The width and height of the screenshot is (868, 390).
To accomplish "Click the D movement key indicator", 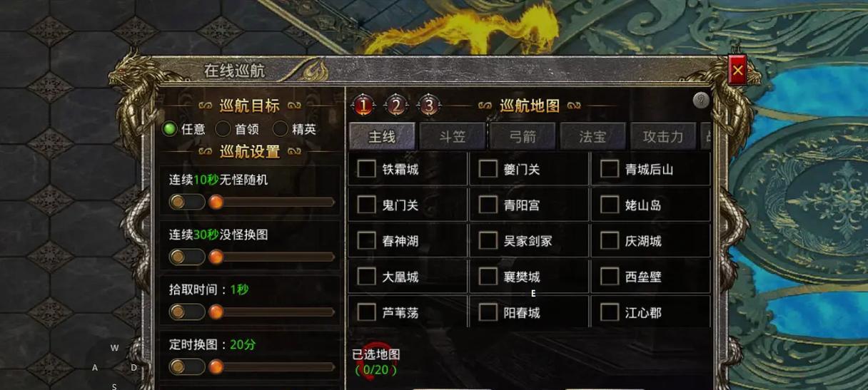I will tap(133, 367).
